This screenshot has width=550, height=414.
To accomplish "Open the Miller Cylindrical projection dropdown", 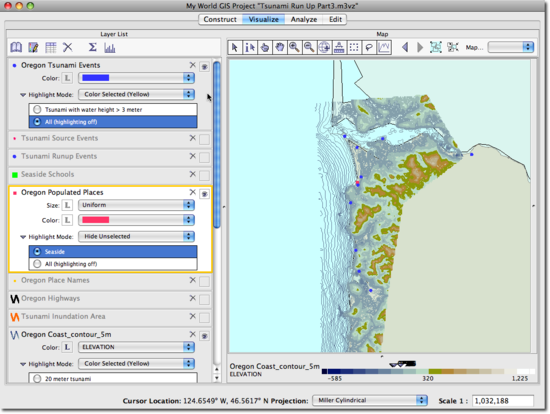I will pyautogui.click(x=370, y=400).
